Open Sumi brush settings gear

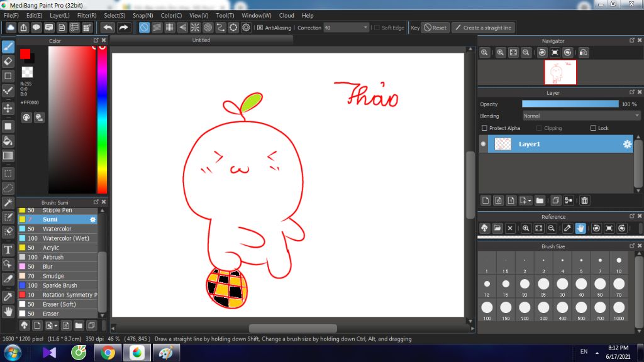93,219
